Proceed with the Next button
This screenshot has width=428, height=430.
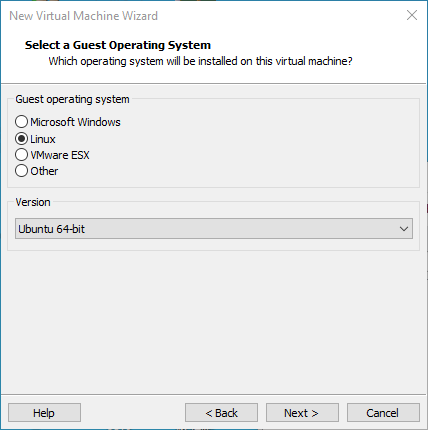(x=302, y=413)
